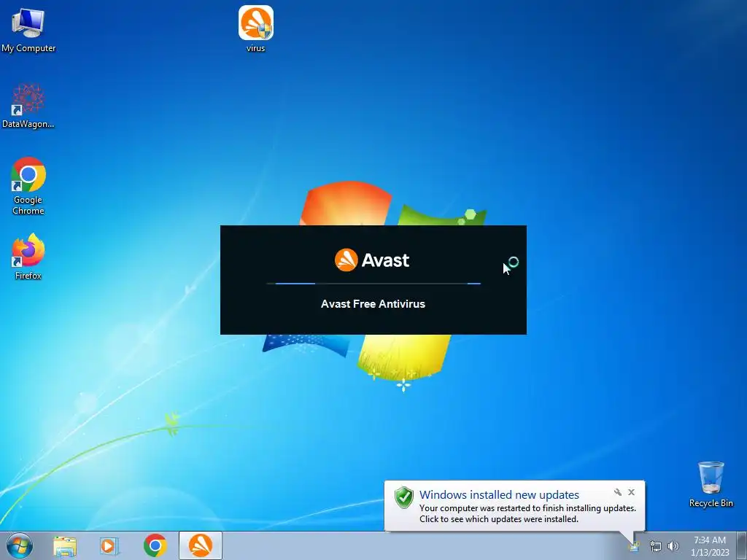The width and height of the screenshot is (747, 560).
Task: Launch Windows Media Player from taskbar
Action: 109,545
